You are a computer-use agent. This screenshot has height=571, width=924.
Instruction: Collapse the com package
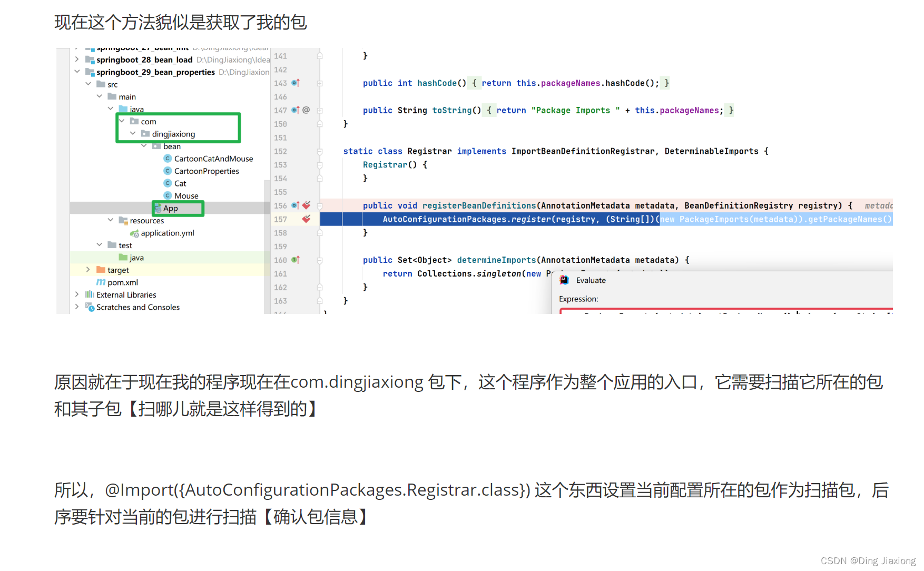122,121
